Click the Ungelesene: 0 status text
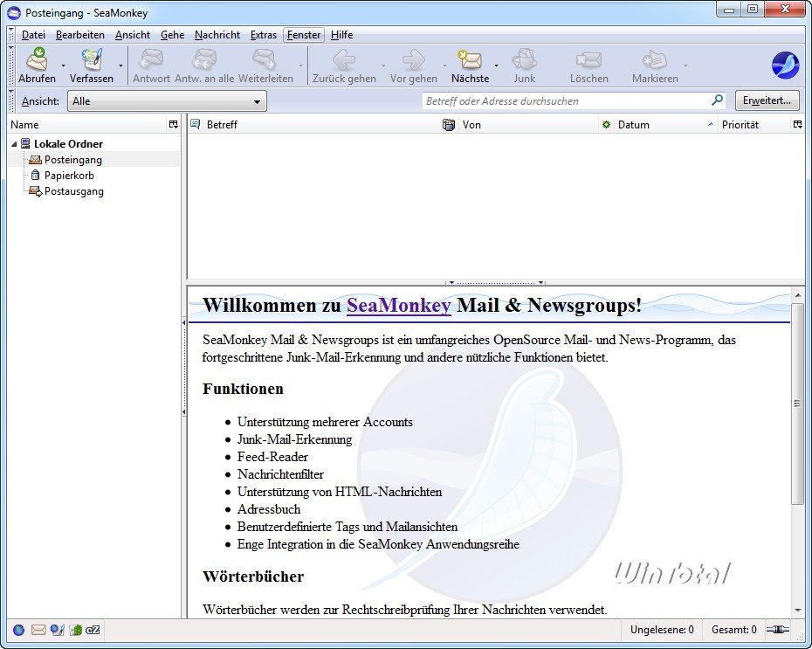This screenshot has width=812, height=649. click(661, 630)
